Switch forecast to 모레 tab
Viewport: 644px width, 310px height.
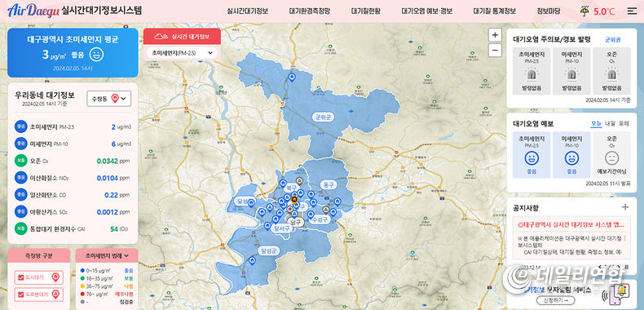pos(624,124)
